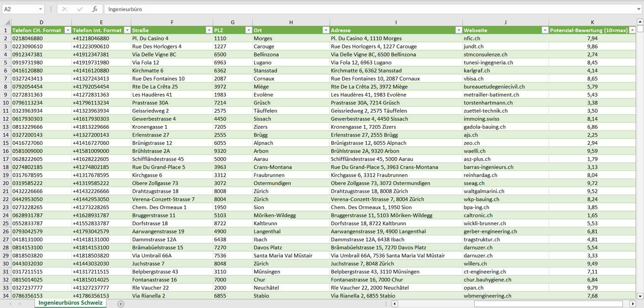
Task: Click the vertical scrollbar up arrow
Action: pyautogui.click(x=640, y=22)
